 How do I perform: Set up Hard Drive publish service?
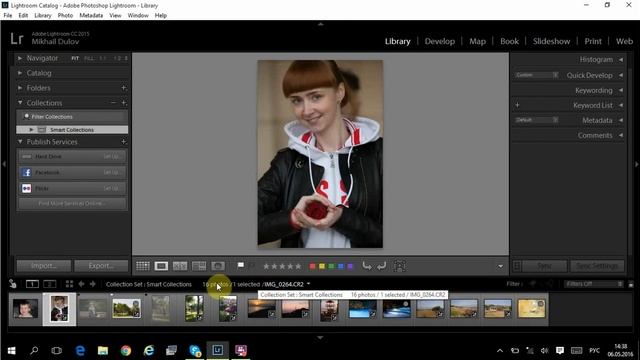[111, 156]
